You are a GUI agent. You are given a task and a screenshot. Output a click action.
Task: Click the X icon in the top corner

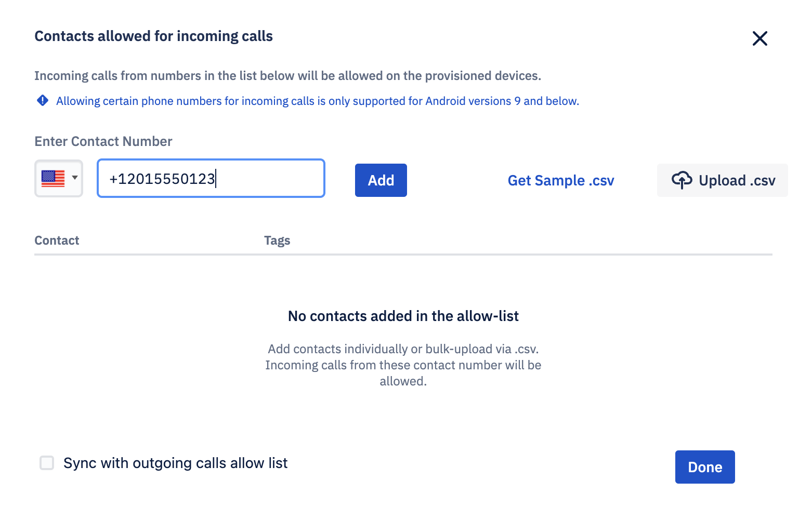click(x=759, y=38)
